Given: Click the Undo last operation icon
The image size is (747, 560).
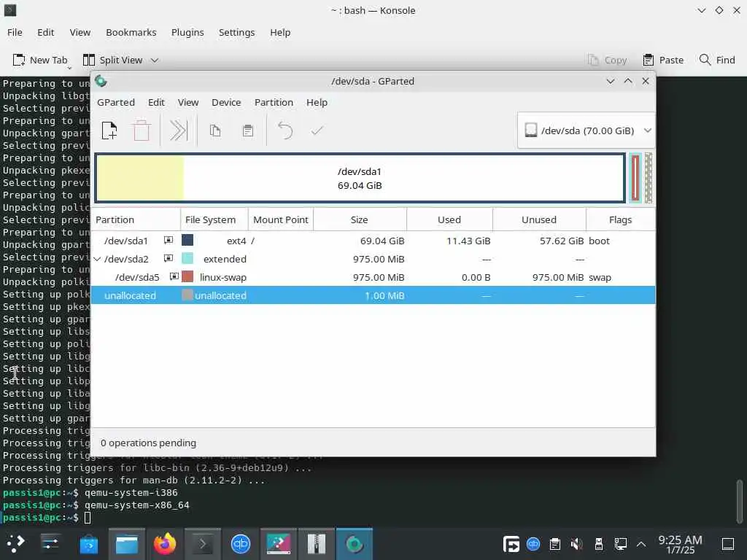Looking at the screenshot, I should [285, 131].
